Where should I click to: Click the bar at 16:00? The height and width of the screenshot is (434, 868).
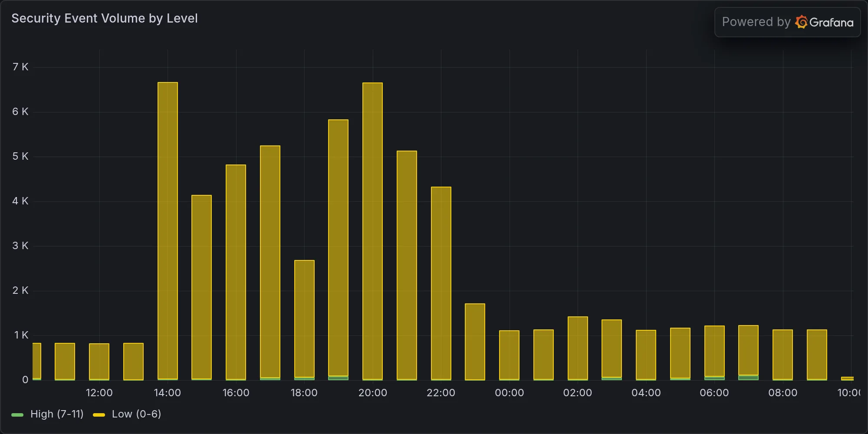point(236,273)
